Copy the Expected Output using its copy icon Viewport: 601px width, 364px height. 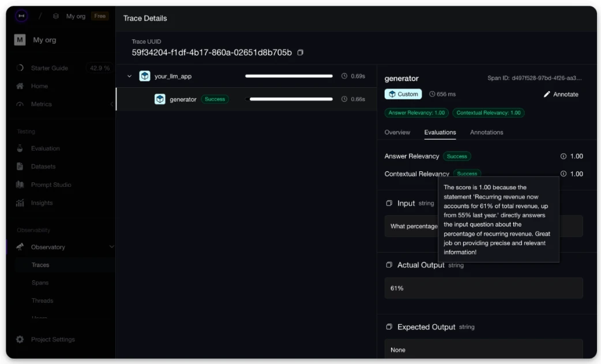(x=389, y=327)
